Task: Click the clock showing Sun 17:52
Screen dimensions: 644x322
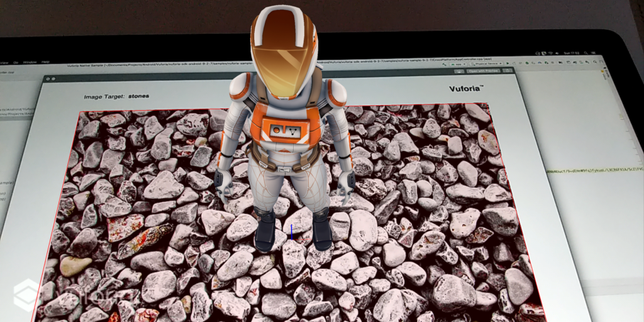Action: point(571,53)
